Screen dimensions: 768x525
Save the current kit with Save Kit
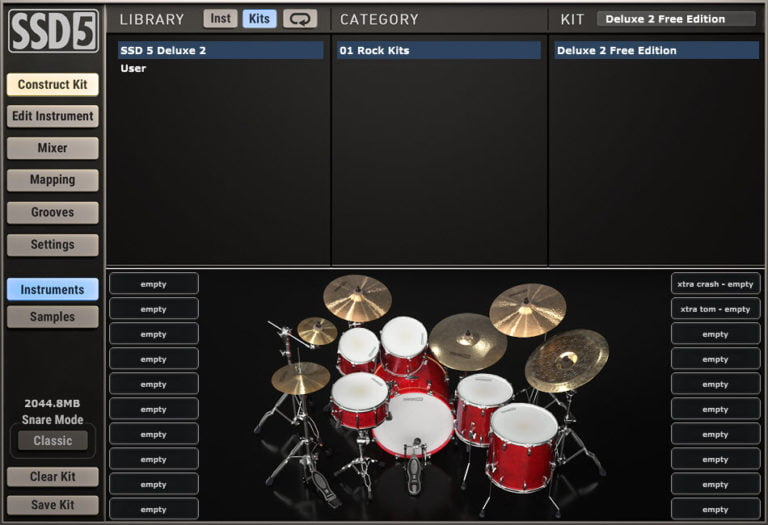point(52,505)
